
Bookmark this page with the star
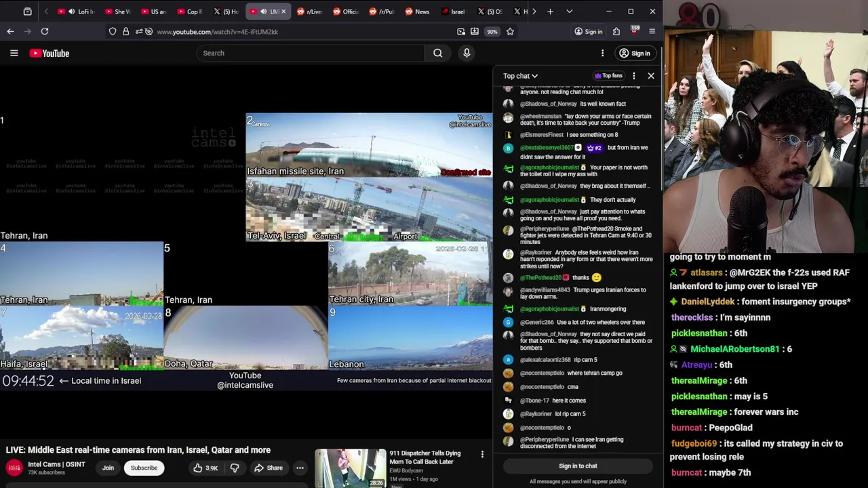[x=510, y=31]
